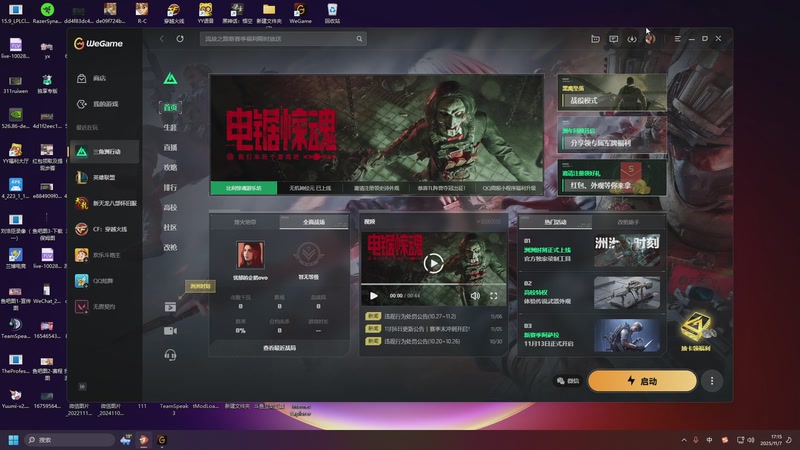Open the 分享领专属军牌福利 promo card

click(x=612, y=135)
